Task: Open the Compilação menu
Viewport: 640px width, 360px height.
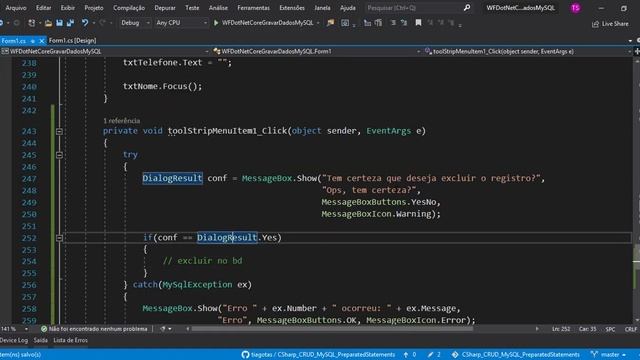Action: [129, 8]
